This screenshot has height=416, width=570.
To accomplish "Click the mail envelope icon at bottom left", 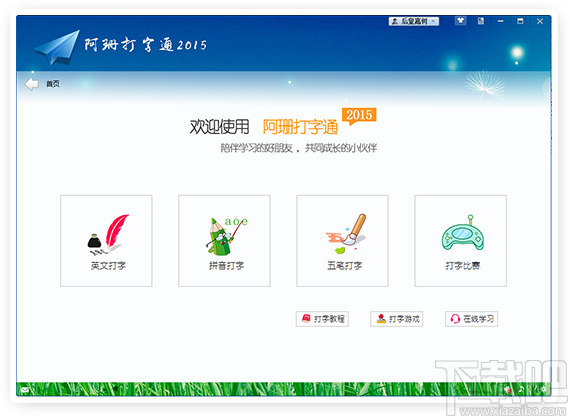I will click(x=25, y=390).
